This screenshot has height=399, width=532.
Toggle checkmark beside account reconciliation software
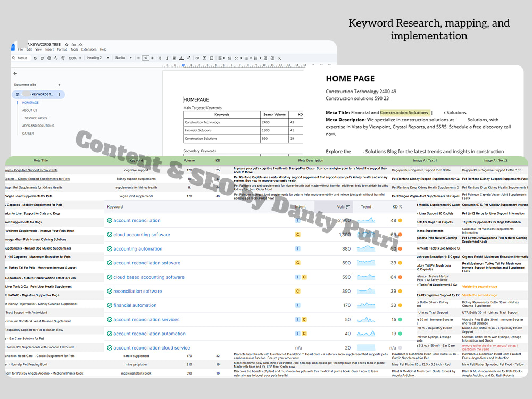tap(110, 263)
